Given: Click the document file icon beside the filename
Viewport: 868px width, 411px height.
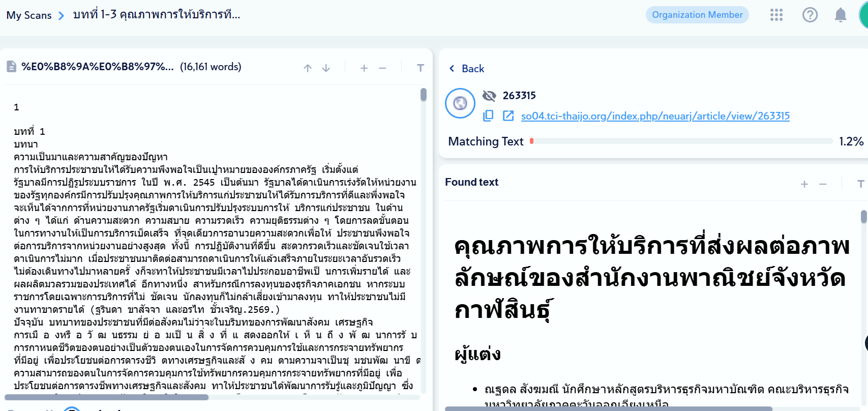Looking at the screenshot, I should point(11,67).
